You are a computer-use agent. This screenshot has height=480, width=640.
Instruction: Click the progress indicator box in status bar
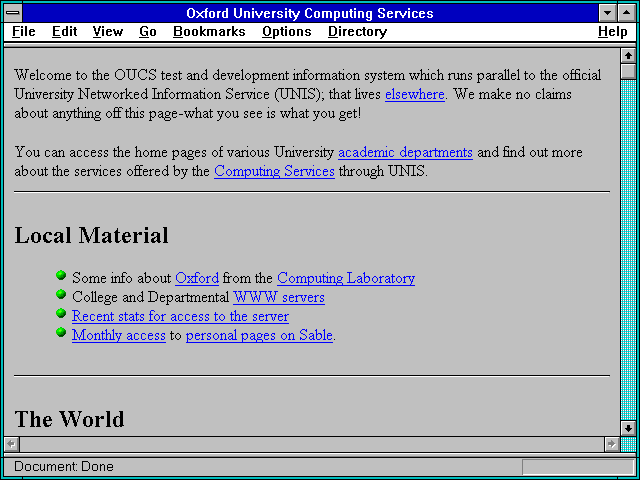(x=578, y=467)
